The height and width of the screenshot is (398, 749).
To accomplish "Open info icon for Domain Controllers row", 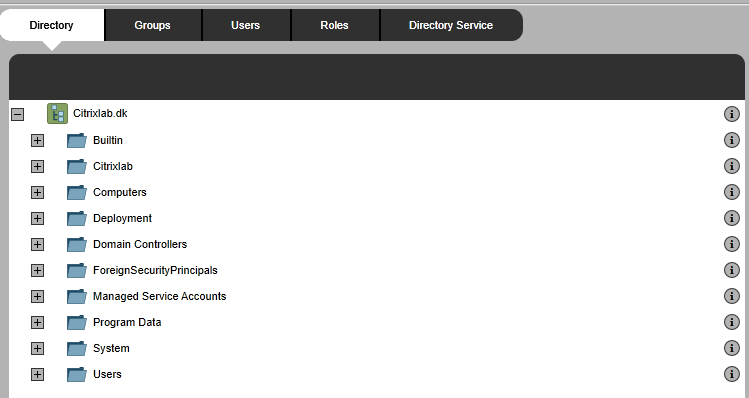I will 732,244.
